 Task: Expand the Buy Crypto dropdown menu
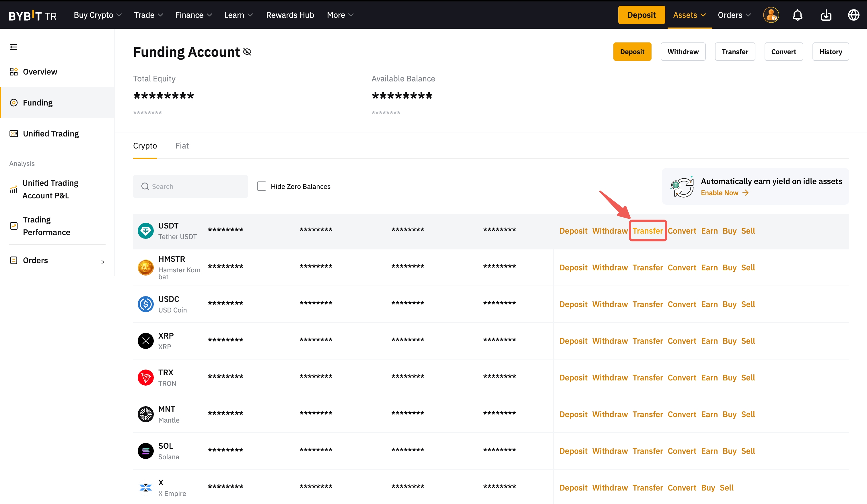[x=98, y=15]
